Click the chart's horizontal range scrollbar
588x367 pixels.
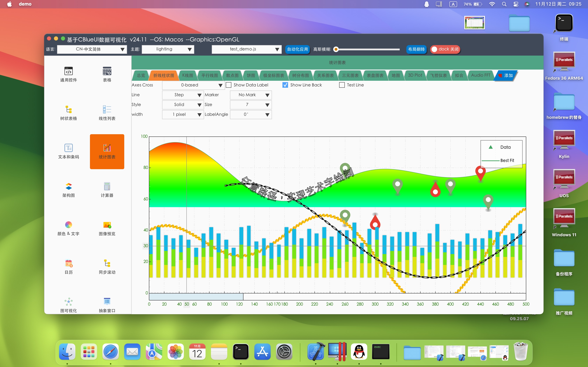[196, 297]
